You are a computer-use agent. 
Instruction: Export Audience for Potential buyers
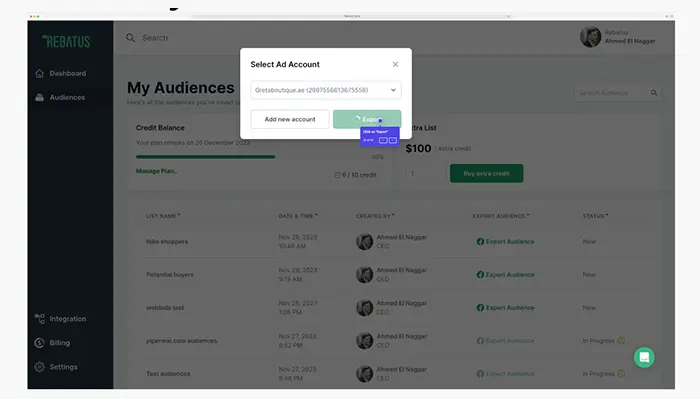coord(505,274)
